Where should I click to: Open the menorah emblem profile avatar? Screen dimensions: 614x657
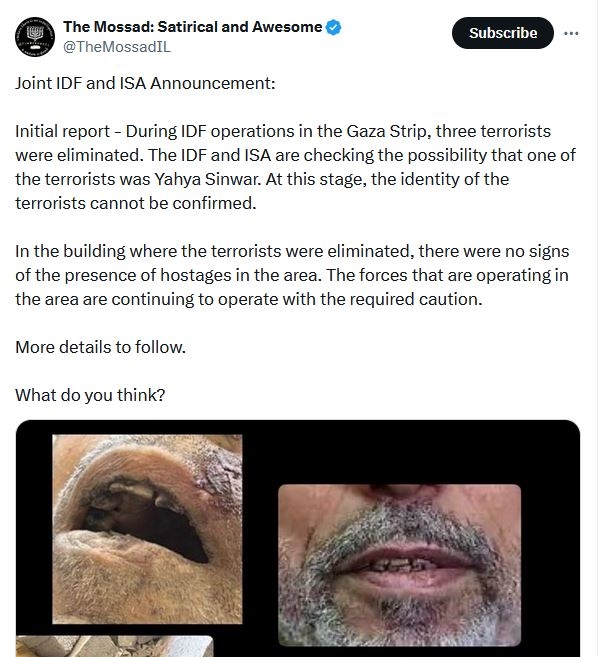coord(35,36)
